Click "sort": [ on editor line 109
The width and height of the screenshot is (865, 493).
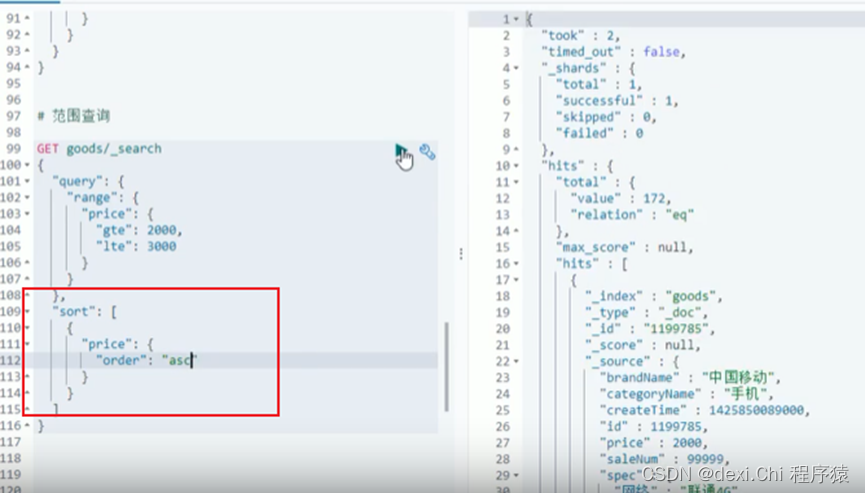[84, 312]
